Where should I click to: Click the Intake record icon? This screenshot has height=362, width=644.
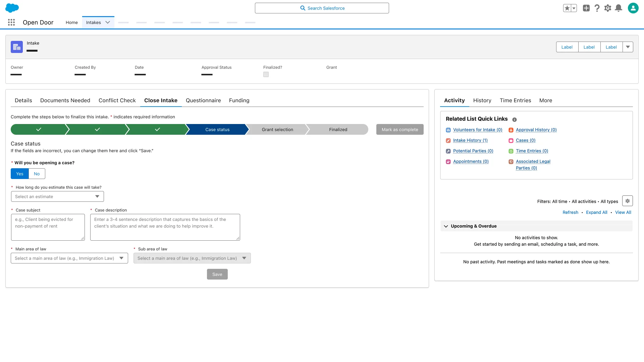tap(17, 47)
